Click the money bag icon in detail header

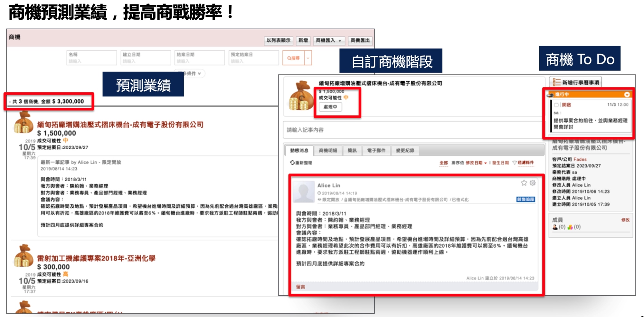(301, 96)
